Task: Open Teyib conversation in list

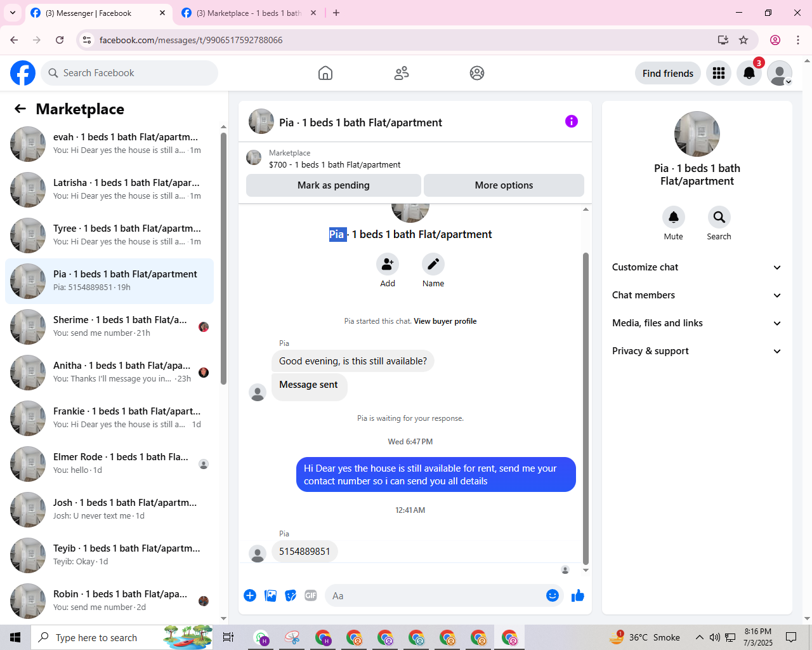Action: pos(109,555)
